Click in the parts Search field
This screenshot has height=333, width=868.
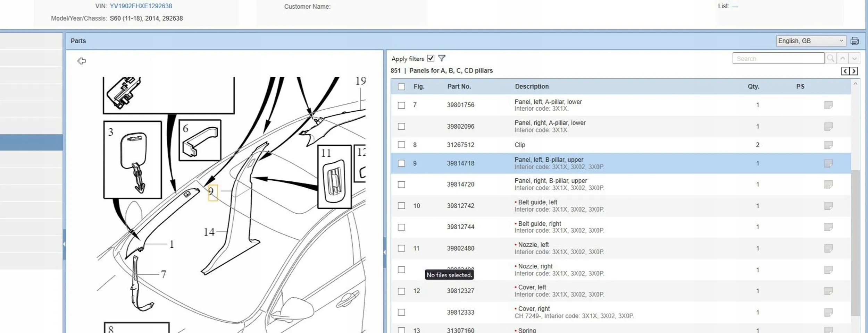[778, 59]
